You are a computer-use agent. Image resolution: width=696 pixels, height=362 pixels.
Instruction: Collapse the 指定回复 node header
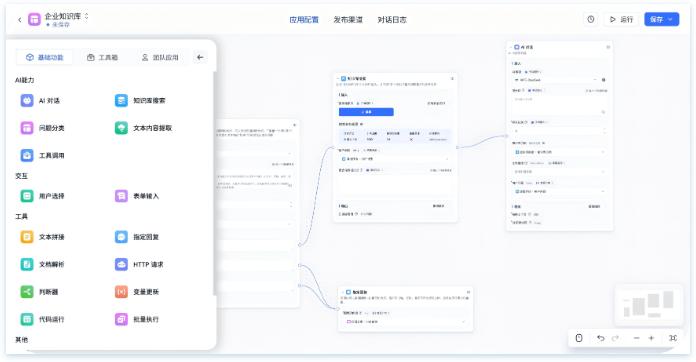point(343,292)
